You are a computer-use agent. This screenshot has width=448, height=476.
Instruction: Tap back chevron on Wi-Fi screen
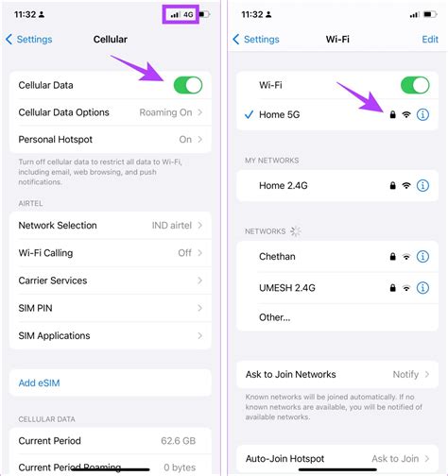point(236,40)
